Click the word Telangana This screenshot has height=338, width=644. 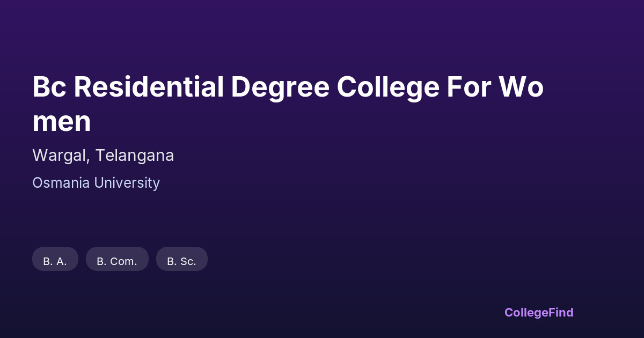135,156
